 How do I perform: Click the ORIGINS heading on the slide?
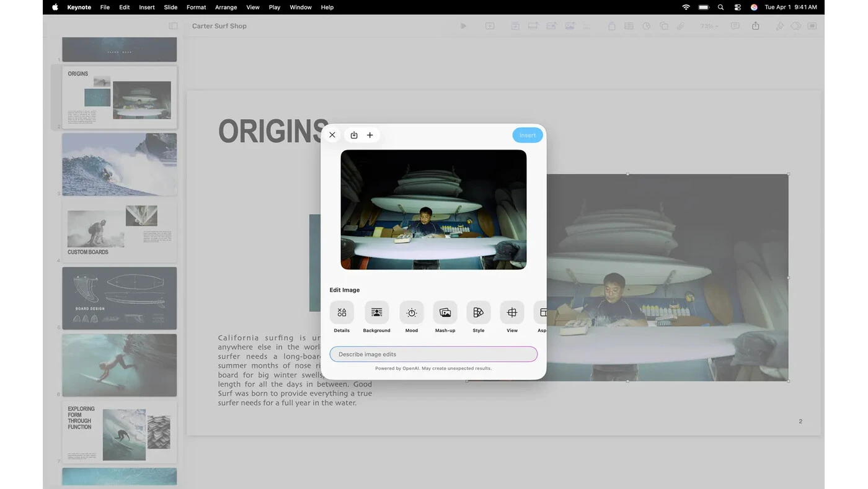273,132
